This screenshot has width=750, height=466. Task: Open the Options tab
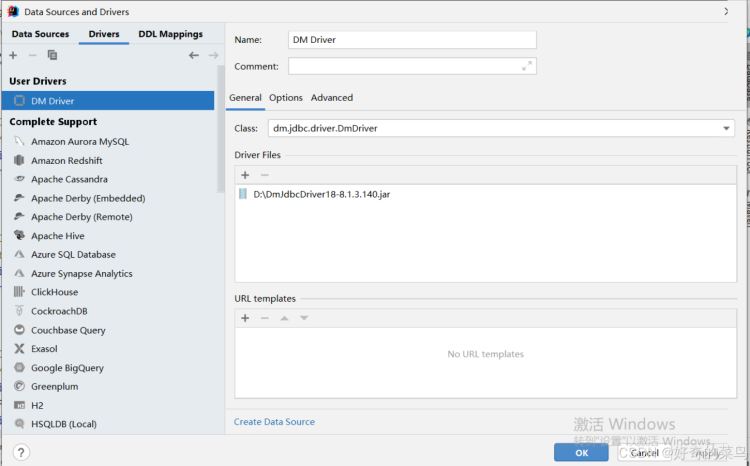(286, 98)
